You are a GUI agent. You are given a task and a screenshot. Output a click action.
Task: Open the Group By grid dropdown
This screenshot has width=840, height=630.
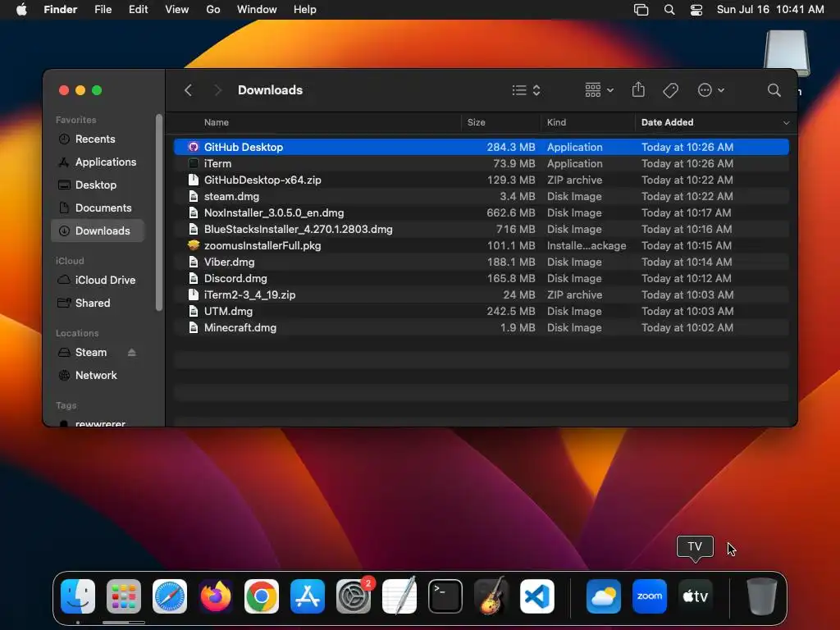click(x=599, y=90)
